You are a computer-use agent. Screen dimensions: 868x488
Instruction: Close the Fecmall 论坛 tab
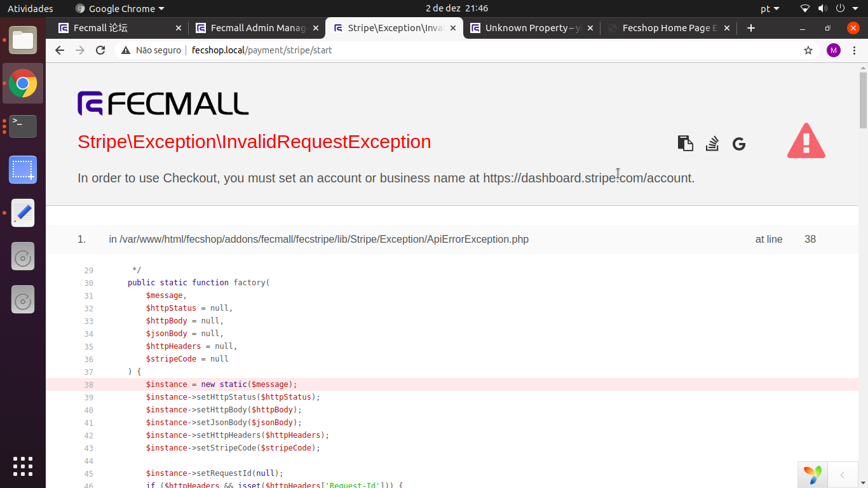pyautogui.click(x=179, y=28)
